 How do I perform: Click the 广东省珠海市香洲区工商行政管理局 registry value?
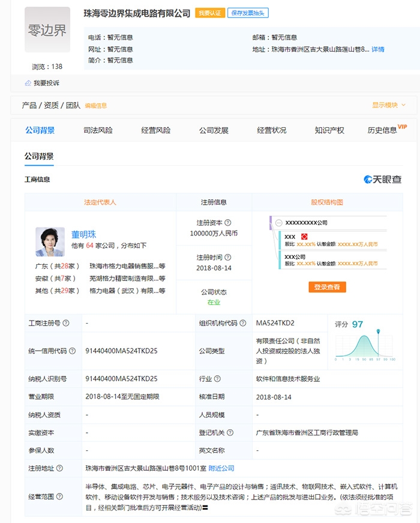(x=307, y=432)
